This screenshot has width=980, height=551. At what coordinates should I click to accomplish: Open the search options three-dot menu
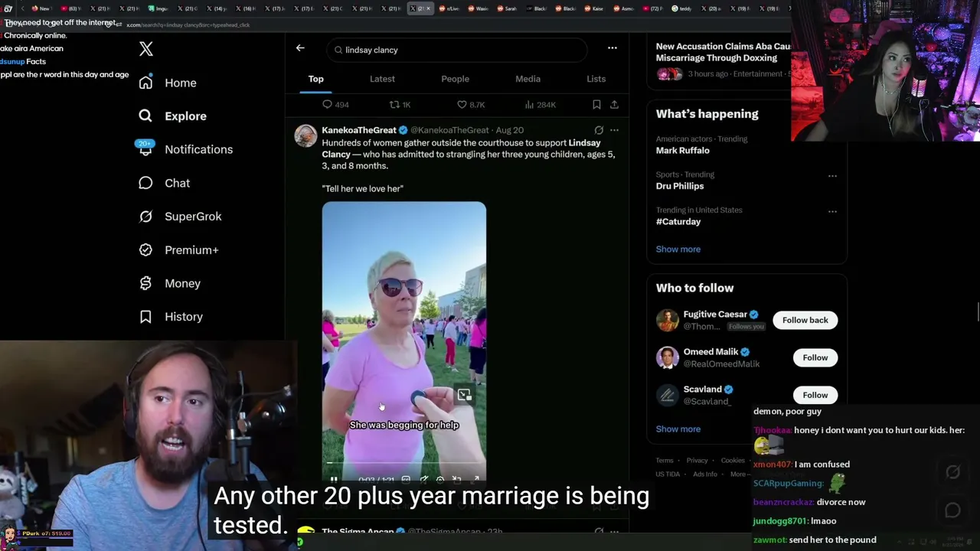click(612, 48)
